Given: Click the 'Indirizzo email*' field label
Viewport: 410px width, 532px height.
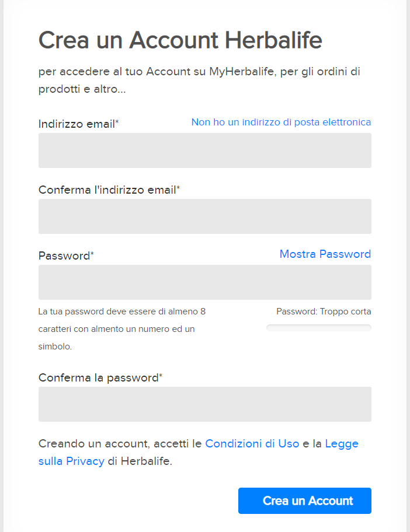Looking at the screenshot, I should 78,124.
